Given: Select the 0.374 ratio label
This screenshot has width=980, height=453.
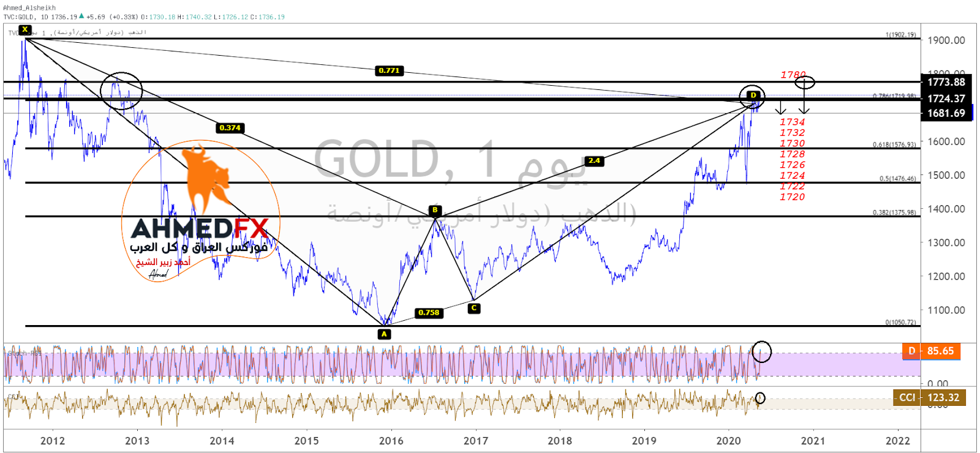Looking at the screenshot, I should pyautogui.click(x=230, y=128).
